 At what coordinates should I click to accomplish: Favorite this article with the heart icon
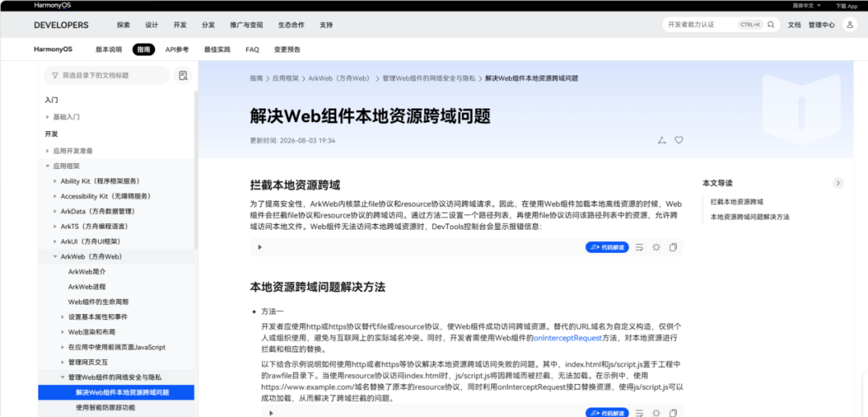coord(678,141)
